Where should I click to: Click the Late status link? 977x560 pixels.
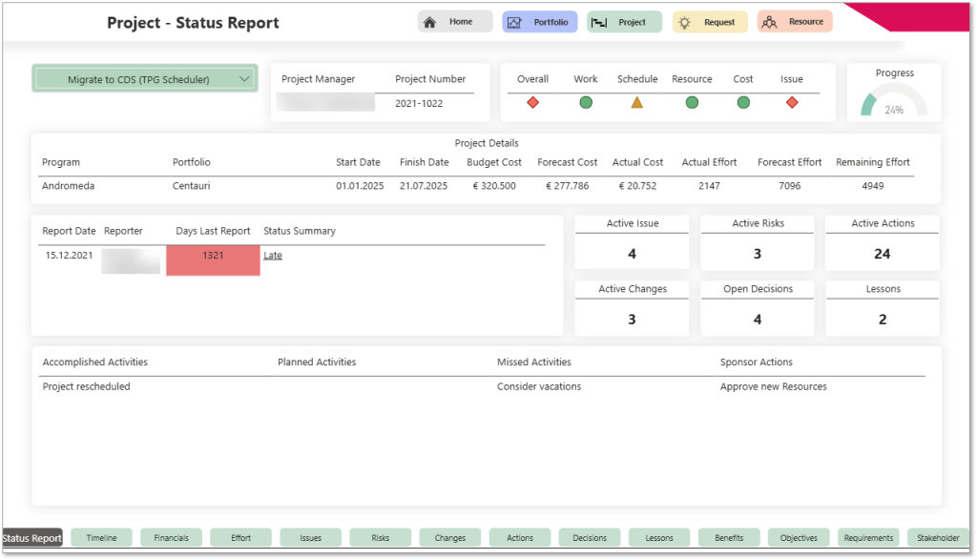coord(273,255)
